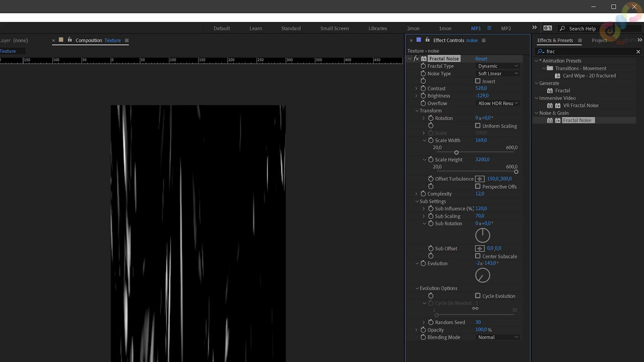Image resolution: width=644 pixels, height=362 pixels.
Task: Open the Fractal Type dropdown set to Dynamic
Action: 498,66
